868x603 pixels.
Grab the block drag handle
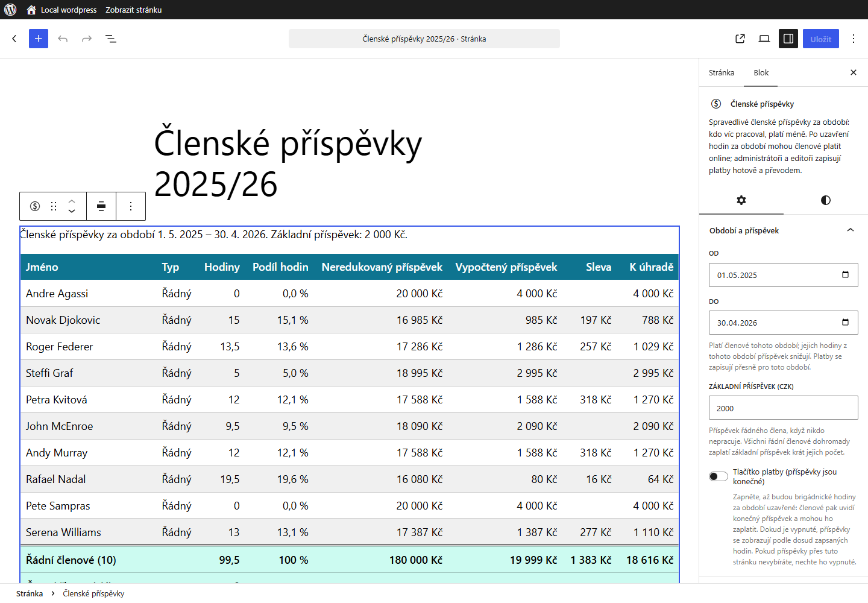click(x=54, y=206)
